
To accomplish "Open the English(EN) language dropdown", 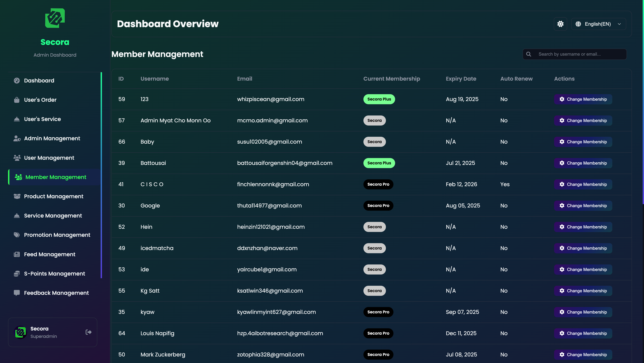I will [x=599, y=24].
